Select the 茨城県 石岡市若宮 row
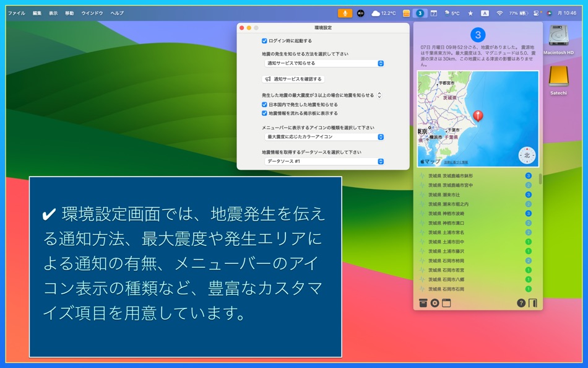 pos(475,270)
